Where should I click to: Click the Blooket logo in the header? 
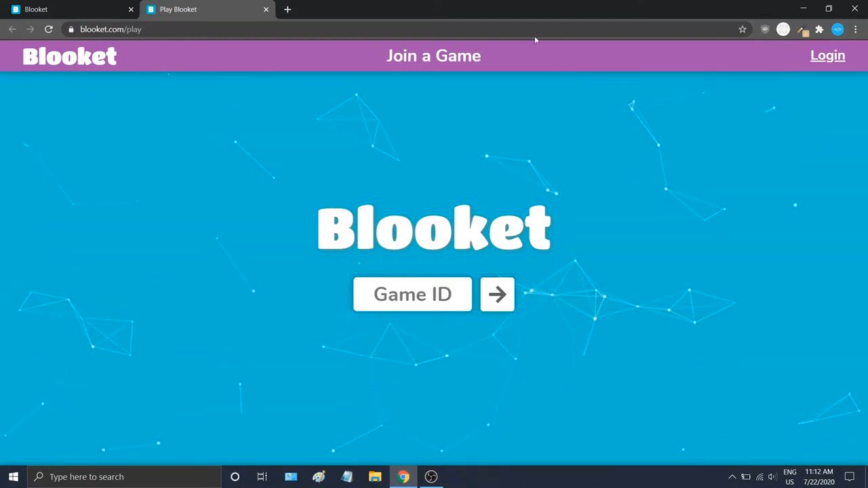(x=70, y=56)
